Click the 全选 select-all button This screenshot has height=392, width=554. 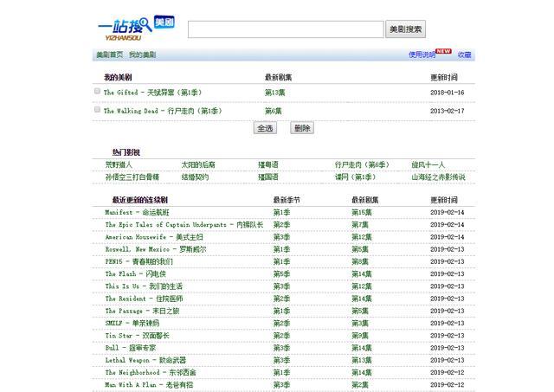(265, 128)
